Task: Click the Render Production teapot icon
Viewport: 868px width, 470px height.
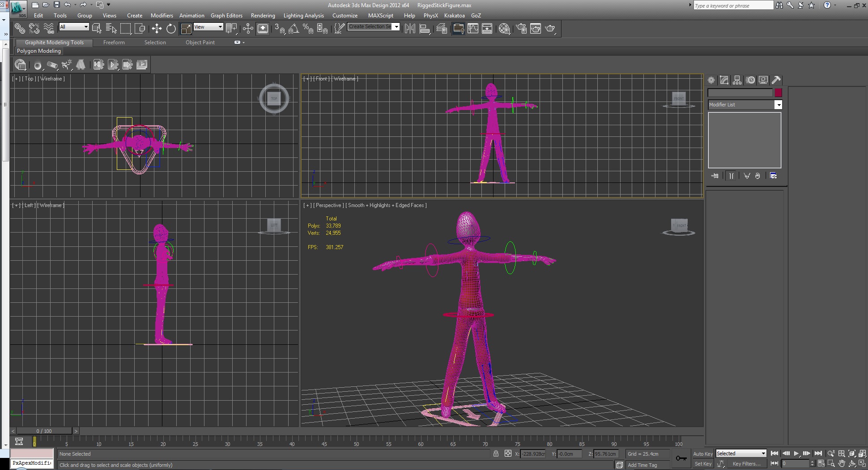Action: point(550,29)
